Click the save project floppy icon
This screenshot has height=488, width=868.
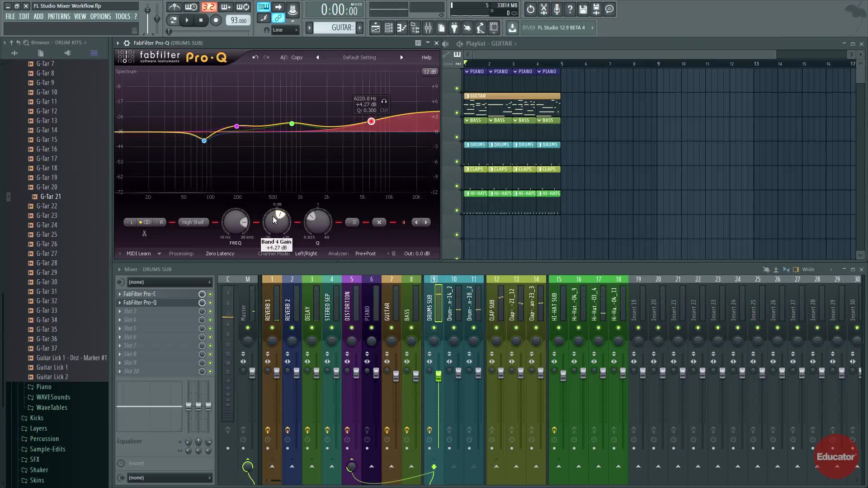583,9
